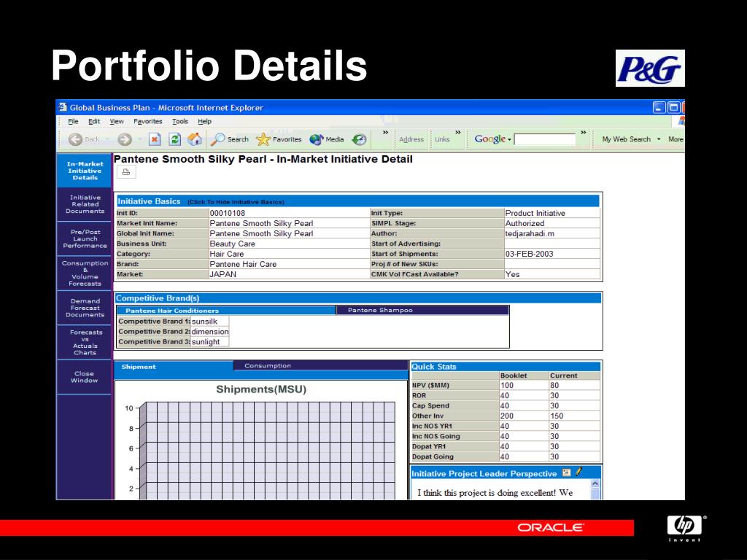Viewport: 747px width, 560px height.
Task: Open the View menu
Action: [x=117, y=122]
